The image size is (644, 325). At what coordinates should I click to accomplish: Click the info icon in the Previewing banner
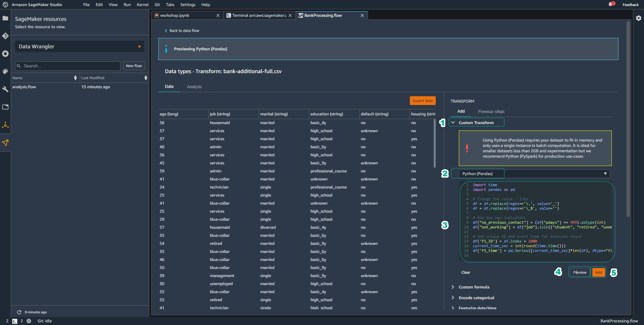click(166, 49)
